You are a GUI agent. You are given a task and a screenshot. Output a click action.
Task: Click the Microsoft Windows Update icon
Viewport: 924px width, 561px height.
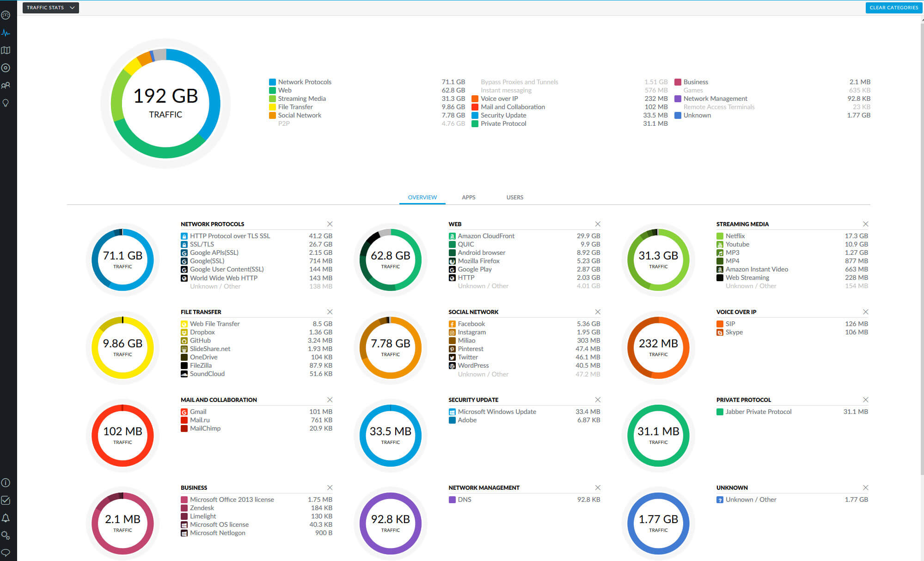click(x=452, y=412)
